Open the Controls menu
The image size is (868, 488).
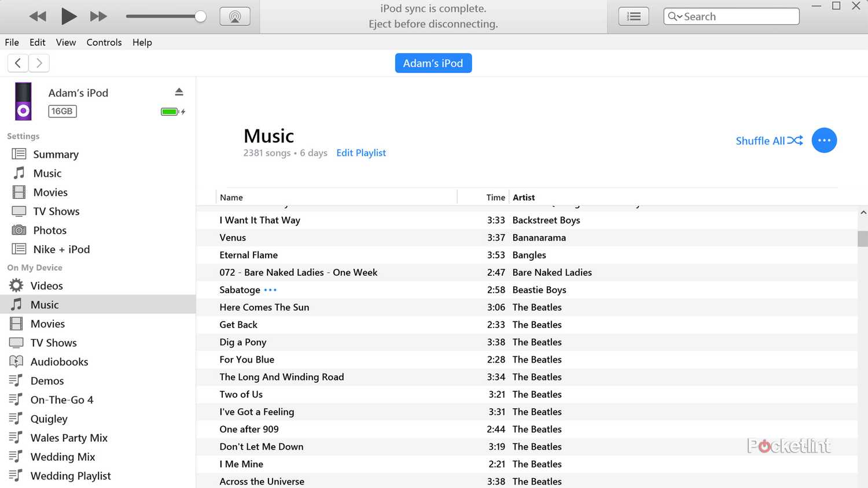104,42
